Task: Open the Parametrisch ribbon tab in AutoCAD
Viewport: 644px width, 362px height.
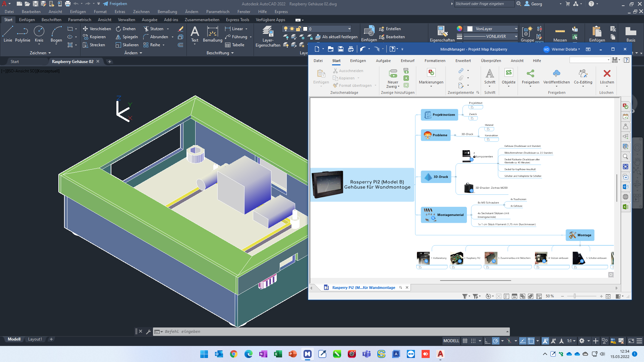Action: [x=79, y=20]
